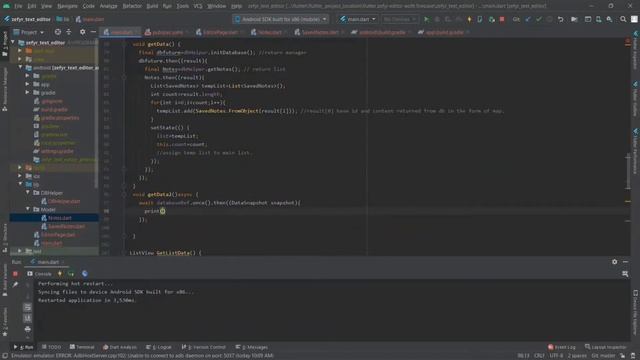This screenshot has width=640, height=360.
Task: Click the Console tab in Run panel
Action: [x=40, y=274]
